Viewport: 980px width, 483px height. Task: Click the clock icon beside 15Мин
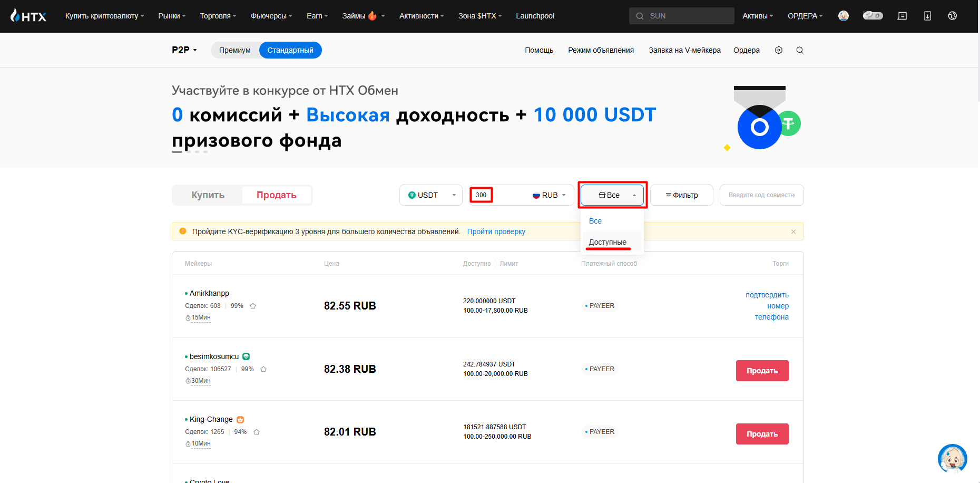(x=188, y=317)
